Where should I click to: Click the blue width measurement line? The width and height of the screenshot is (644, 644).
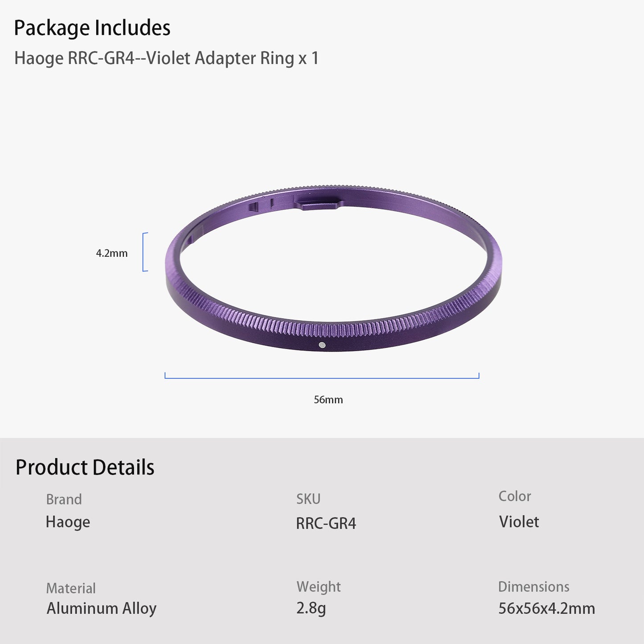[x=322, y=378]
